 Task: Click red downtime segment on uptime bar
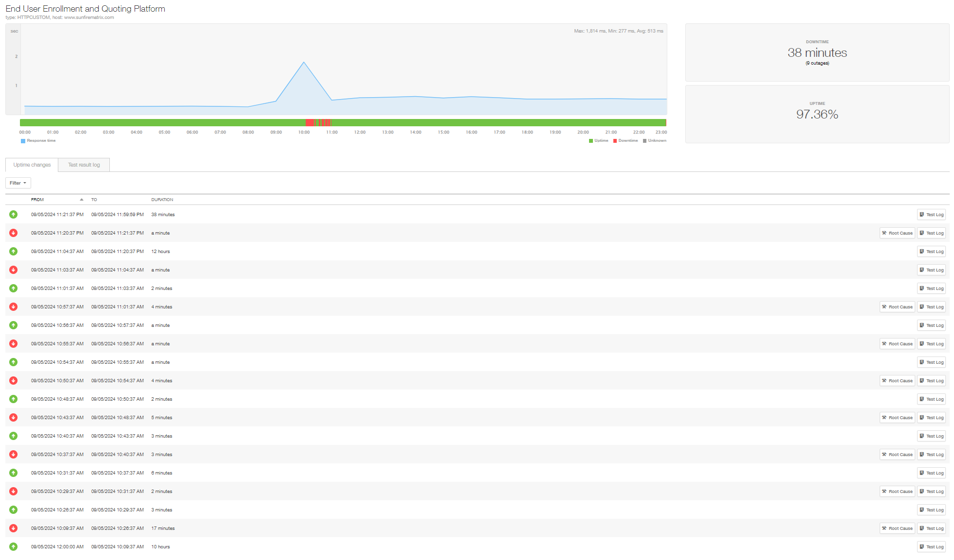pyautogui.click(x=310, y=123)
